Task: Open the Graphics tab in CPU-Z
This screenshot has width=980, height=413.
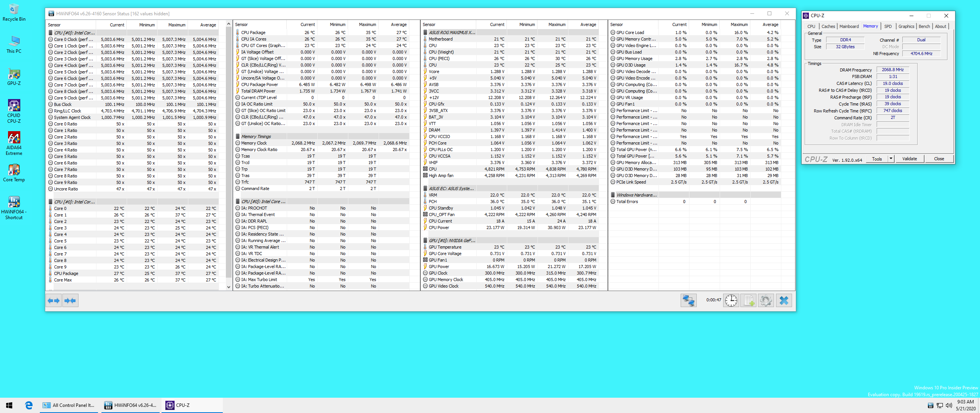Action: (x=906, y=26)
